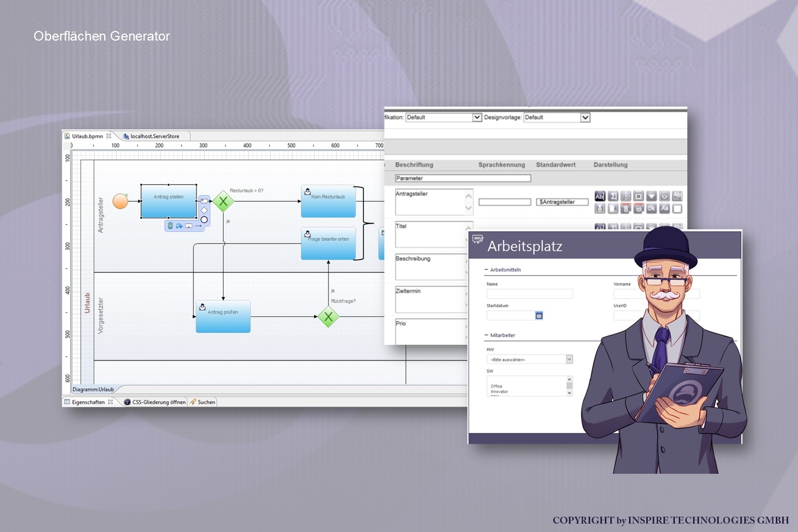Select the Frage beantworten task box

click(328, 244)
